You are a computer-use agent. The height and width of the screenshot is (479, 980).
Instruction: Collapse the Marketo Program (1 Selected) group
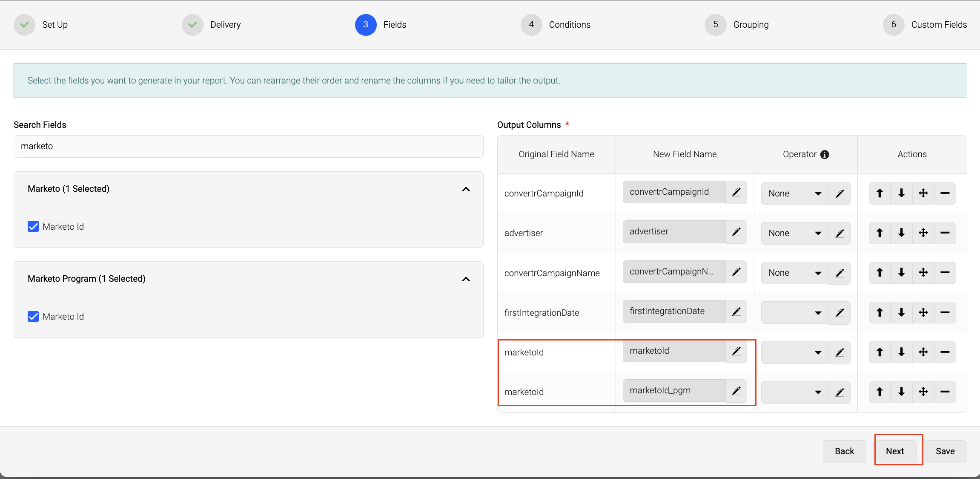pos(466,279)
